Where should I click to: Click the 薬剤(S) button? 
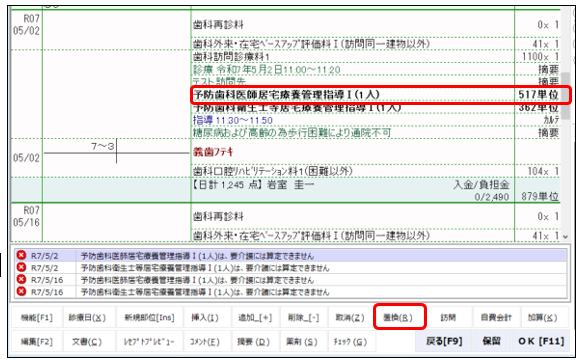coord(302,341)
